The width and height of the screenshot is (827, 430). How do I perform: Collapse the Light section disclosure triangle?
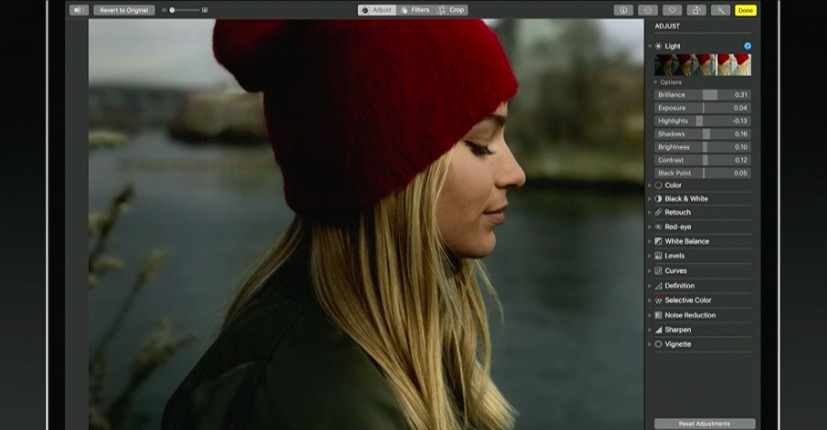pyautogui.click(x=650, y=46)
